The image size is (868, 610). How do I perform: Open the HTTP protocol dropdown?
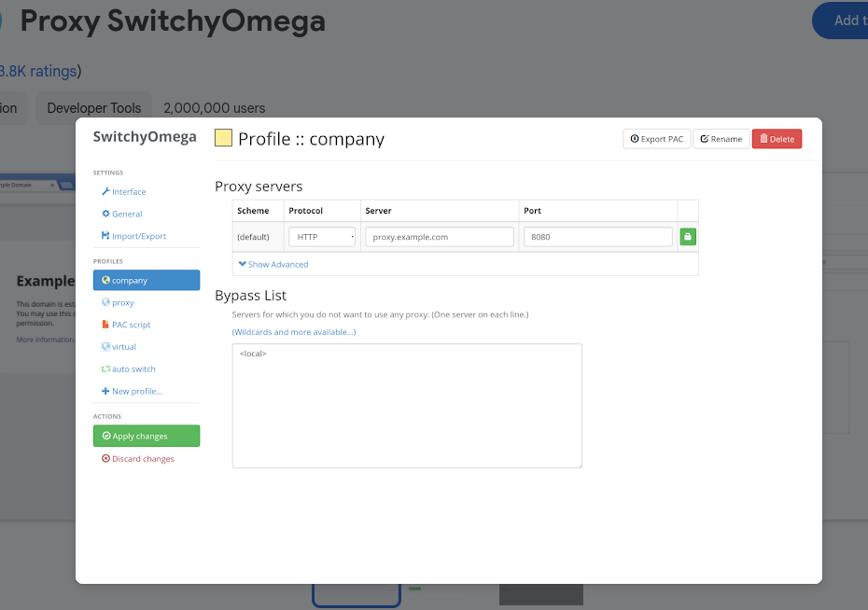click(322, 237)
